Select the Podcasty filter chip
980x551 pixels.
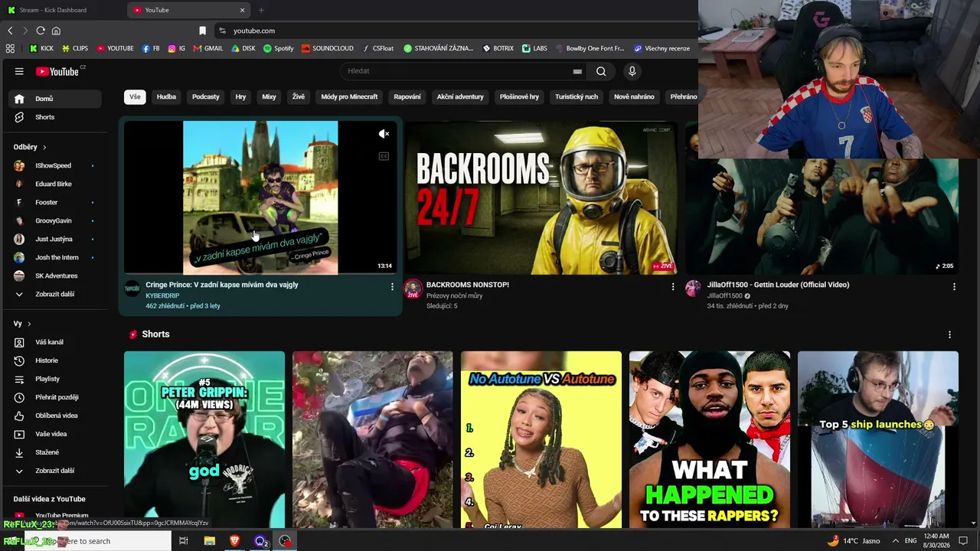(x=206, y=97)
